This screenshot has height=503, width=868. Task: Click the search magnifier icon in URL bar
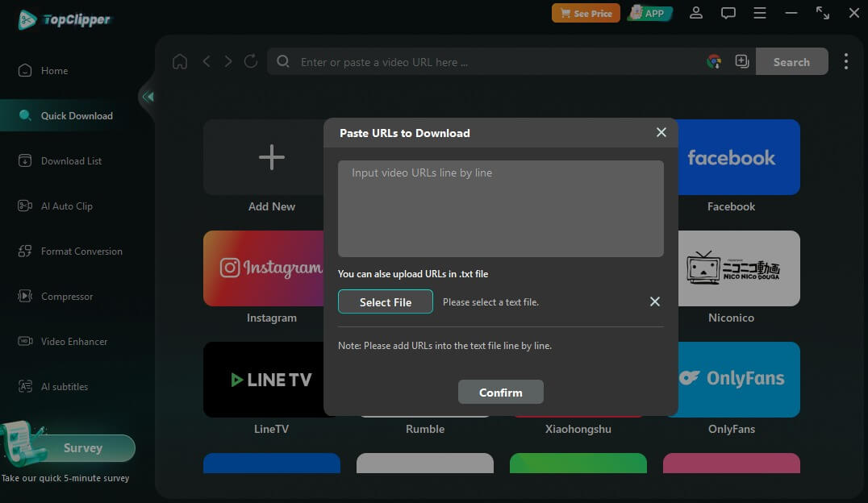pyautogui.click(x=283, y=61)
